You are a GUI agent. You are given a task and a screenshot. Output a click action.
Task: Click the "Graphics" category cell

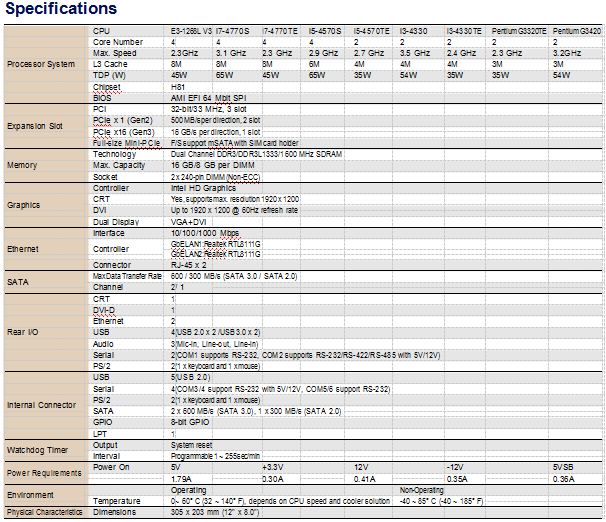[x=24, y=205]
